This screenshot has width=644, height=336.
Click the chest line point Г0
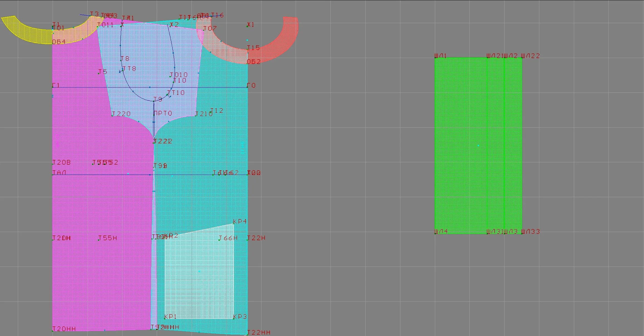(x=251, y=86)
